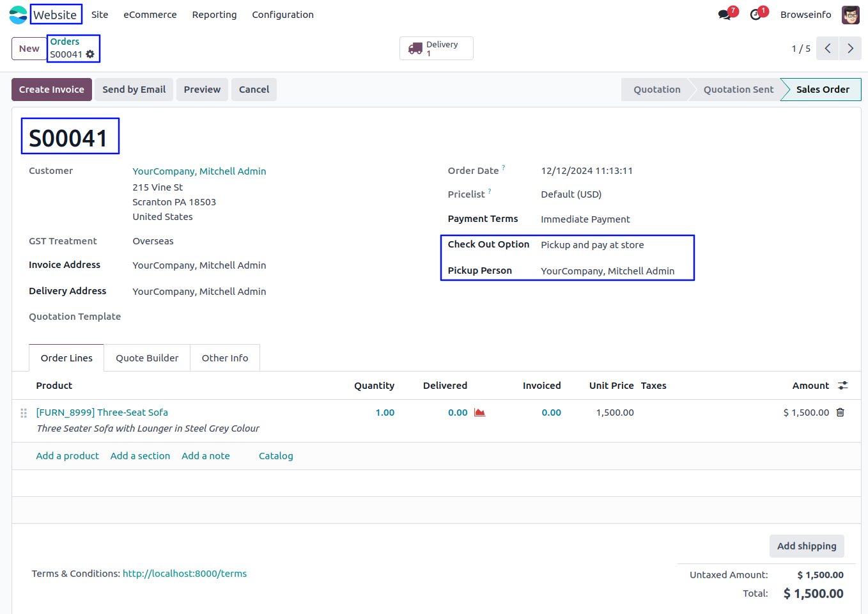This screenshot has height=614, width=868.
Task: Click the Odoo app logo icon
Action: (x=18, y=15)
